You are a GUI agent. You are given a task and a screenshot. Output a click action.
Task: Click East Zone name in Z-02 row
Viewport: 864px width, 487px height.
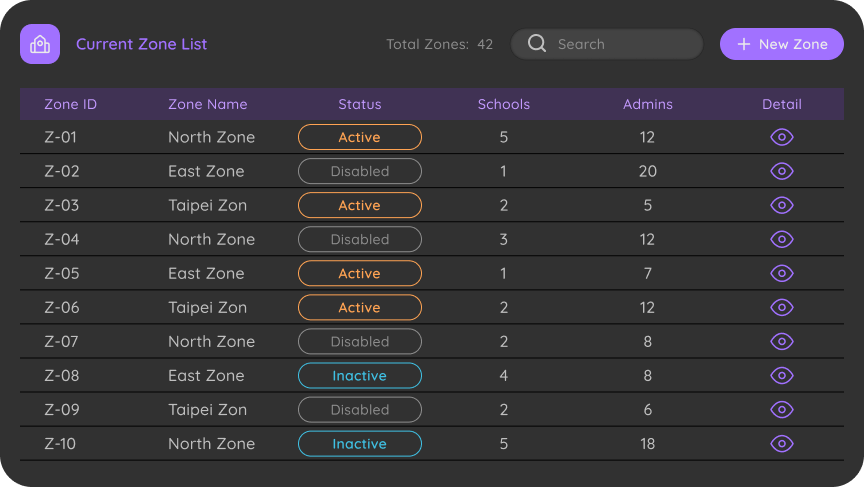pos(206,171)
